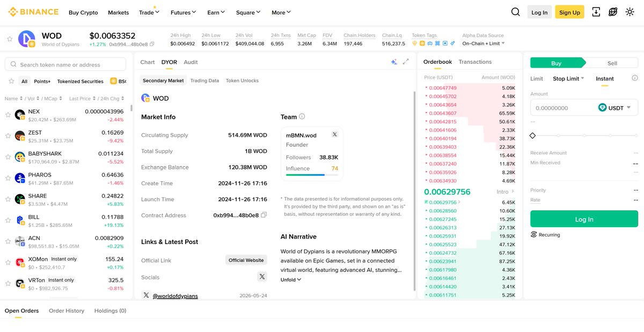Viewport: 644px width, 332px height.
Task: Open the USDT currency selector
Action: tap(615, 108)
